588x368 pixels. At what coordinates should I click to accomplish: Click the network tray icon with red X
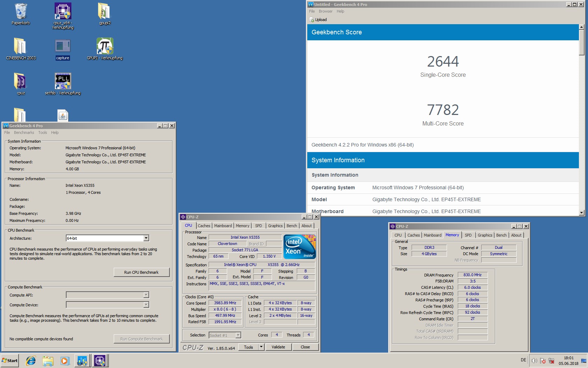point(552,361)
